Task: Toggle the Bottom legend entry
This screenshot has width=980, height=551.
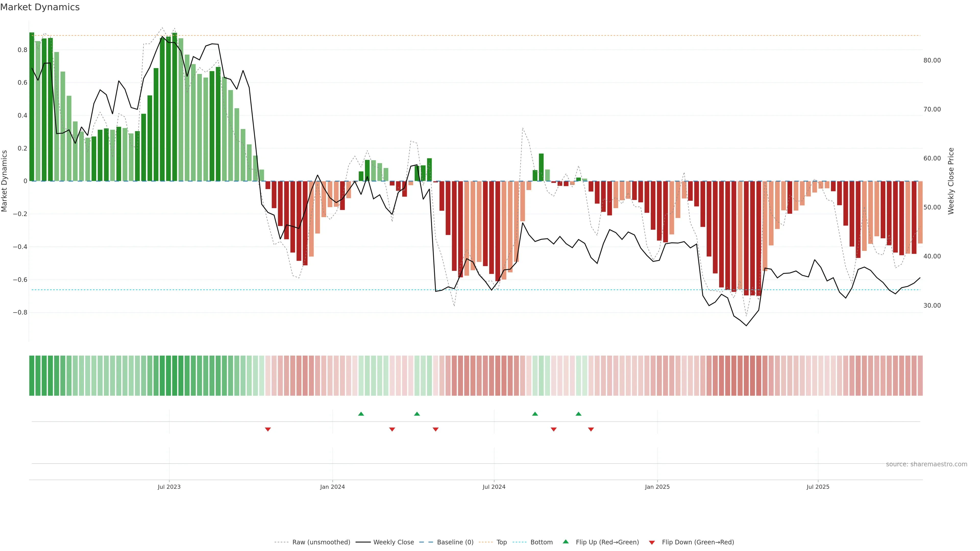Action: (541, 542)
